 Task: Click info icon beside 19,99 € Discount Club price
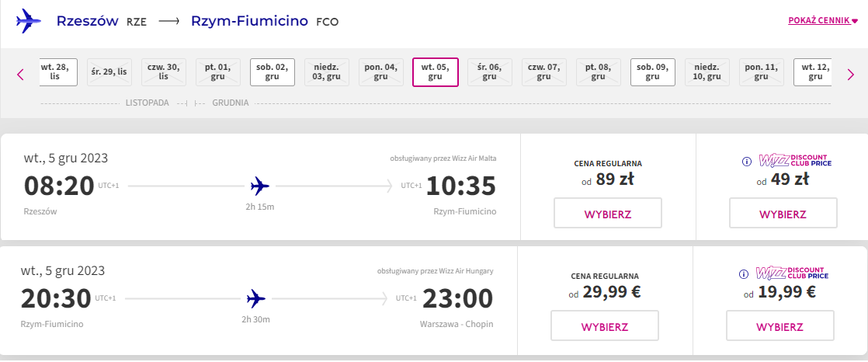pos(744,274)
